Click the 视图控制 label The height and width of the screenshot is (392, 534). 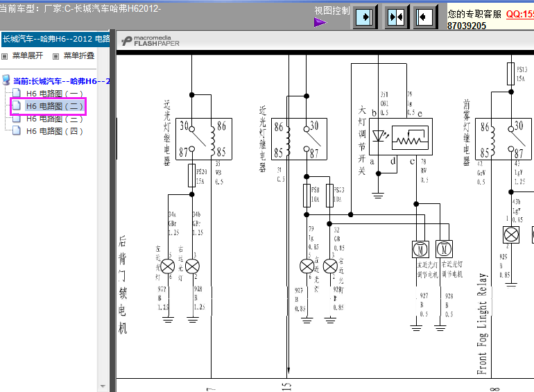click(332, 10)
